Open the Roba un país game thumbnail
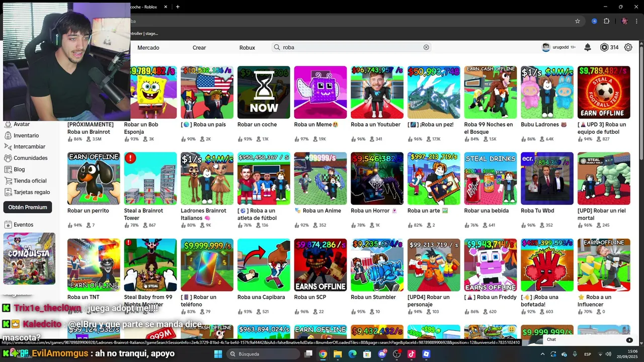Screen dimensions: 644x362 point(207,93)
